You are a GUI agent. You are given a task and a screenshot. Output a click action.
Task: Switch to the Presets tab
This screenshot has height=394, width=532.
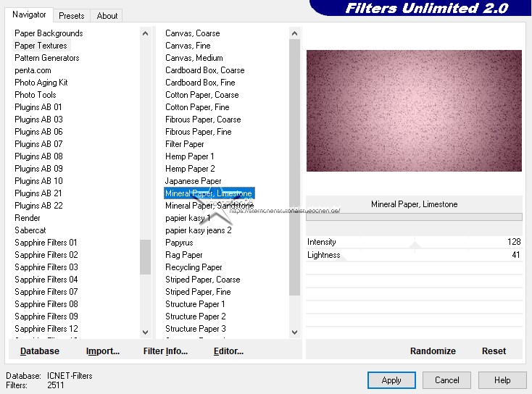pos(71,15)
